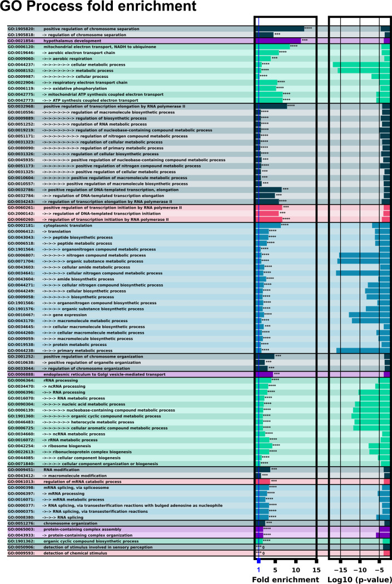Select 'organic cyclic compound biosynthetic process' row

pyautogui.click(x=199, y=541)
